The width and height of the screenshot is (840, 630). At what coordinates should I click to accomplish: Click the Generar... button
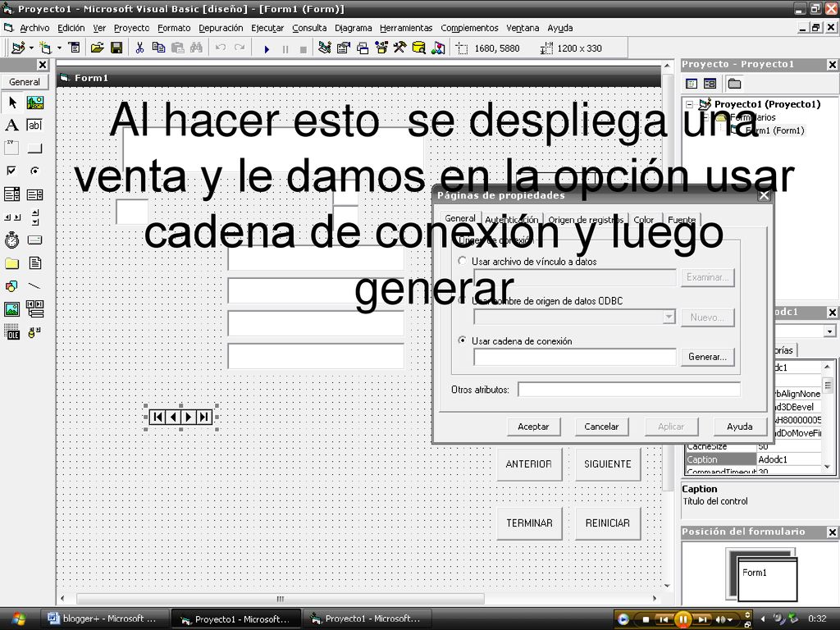[x=708, y=357]
